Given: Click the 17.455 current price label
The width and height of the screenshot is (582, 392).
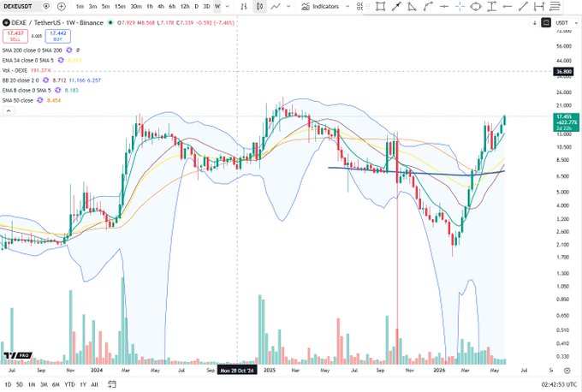Looking at the screenshot, I should [566, 122].
